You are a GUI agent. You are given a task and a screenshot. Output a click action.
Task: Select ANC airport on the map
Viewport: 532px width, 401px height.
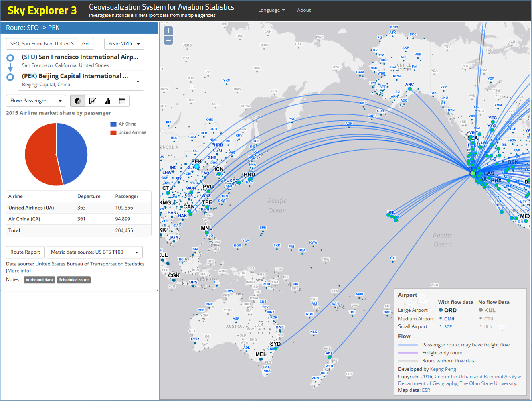410,89
